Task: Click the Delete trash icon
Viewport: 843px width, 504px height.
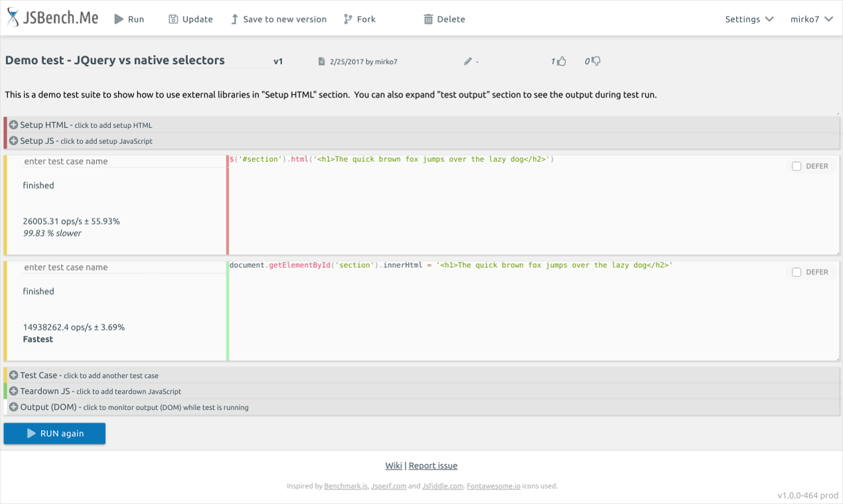Action: 429,19
